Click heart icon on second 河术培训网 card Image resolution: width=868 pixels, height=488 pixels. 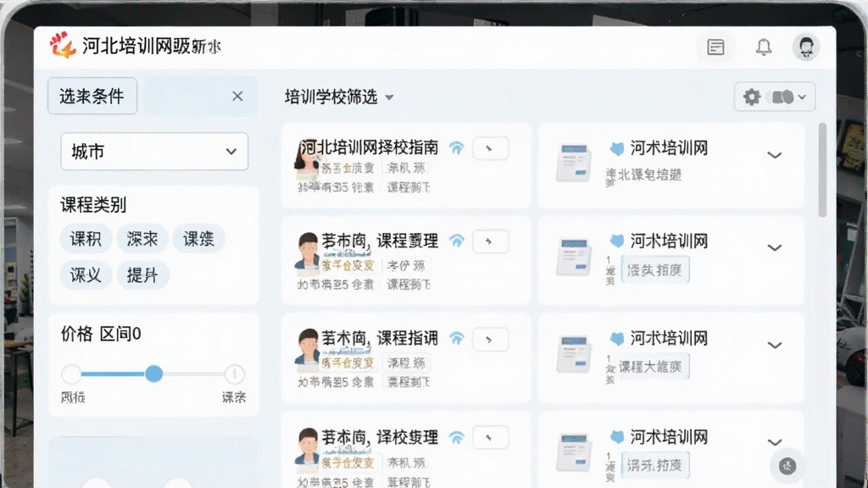point(617,241)
